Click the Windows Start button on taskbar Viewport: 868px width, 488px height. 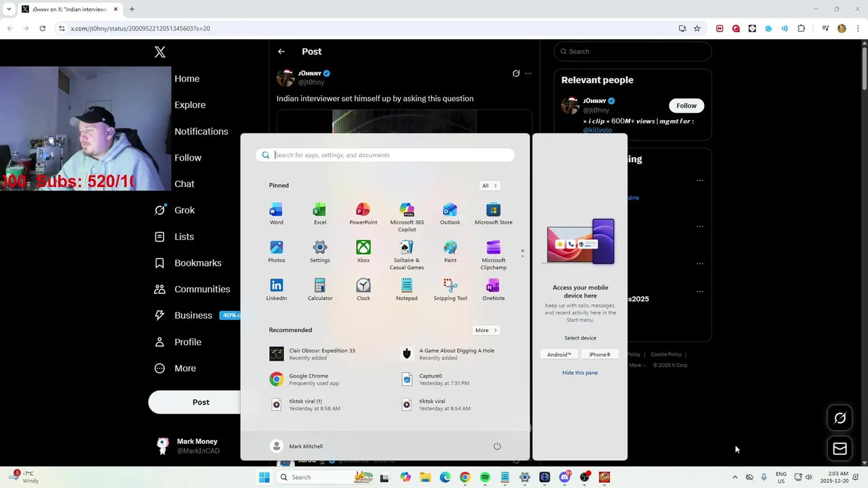coord(264,477)
